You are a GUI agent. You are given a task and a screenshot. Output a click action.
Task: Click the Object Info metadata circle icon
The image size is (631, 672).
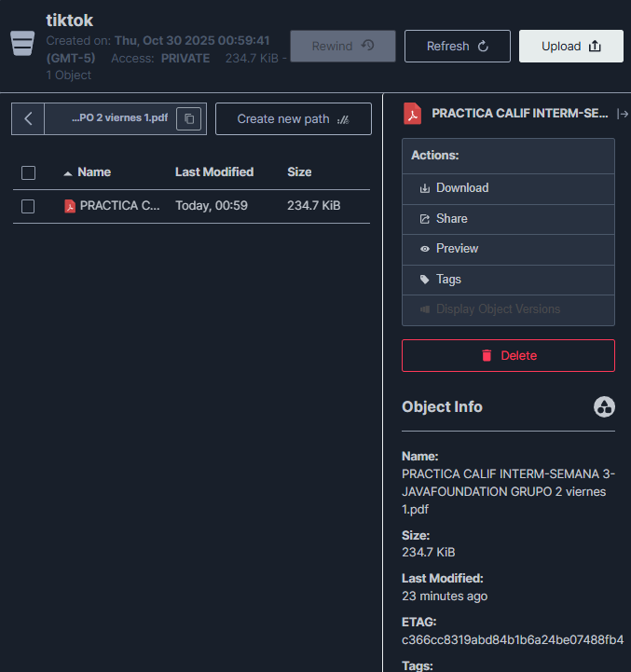604,407
